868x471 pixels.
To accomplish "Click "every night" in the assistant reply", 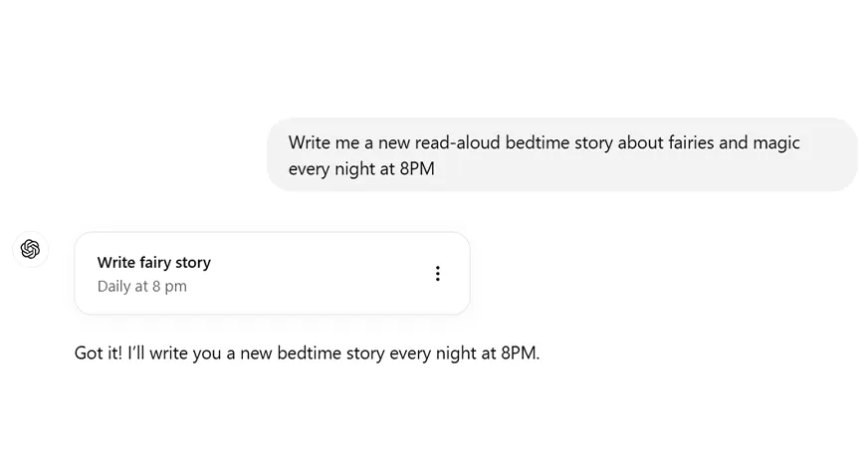I will pos(433,353).
